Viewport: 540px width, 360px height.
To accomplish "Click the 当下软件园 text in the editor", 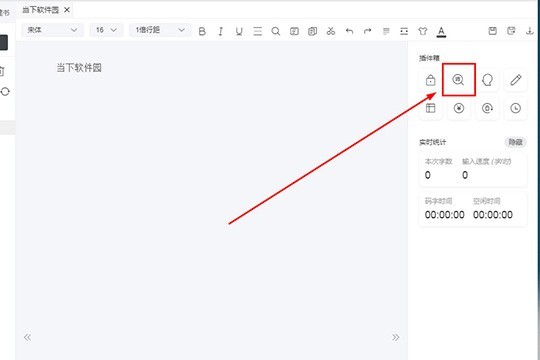I will point(79,68).
